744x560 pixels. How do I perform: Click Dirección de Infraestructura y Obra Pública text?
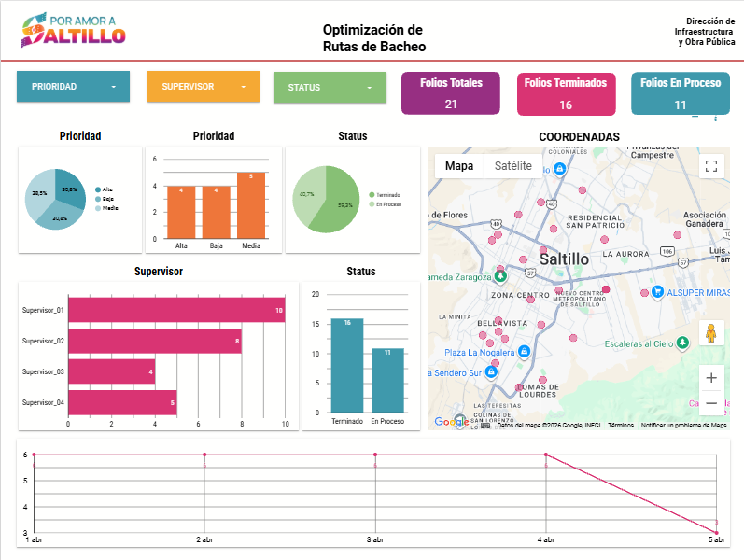click(x=705, y=32)
